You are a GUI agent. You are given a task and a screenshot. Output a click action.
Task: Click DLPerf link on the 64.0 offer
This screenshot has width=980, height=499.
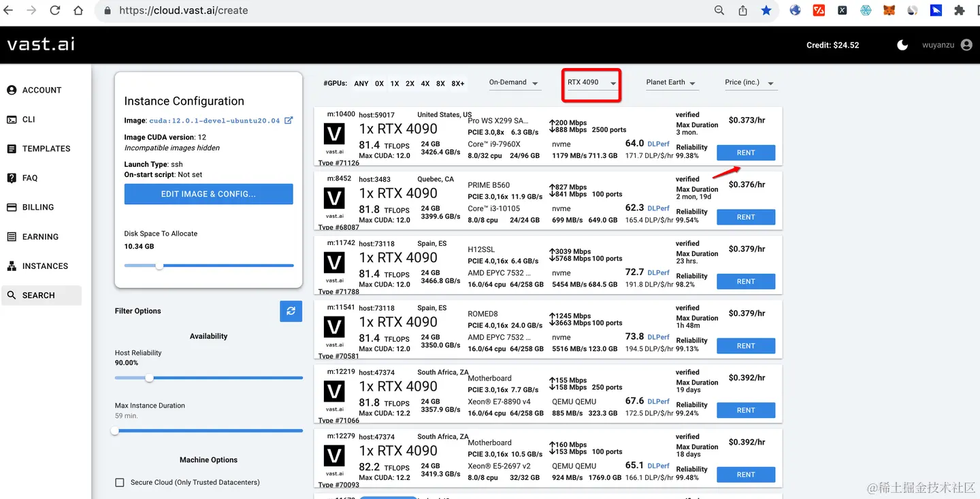click(658, 144)
